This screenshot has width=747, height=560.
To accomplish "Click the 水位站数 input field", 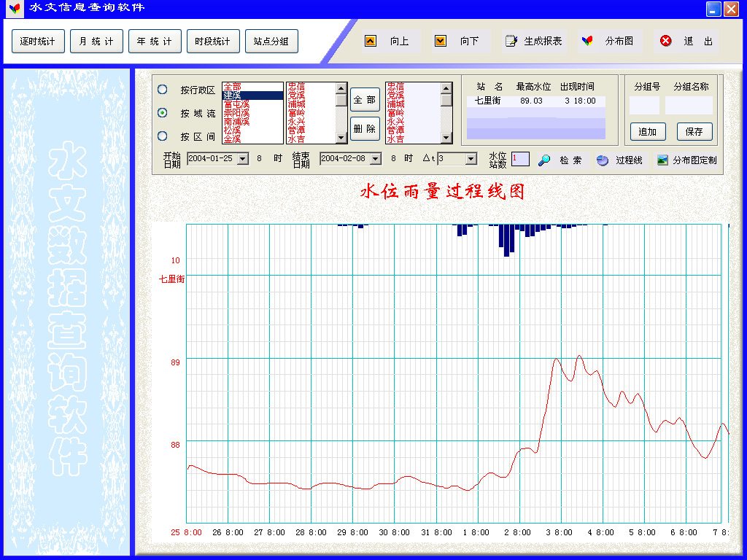I will click(520, 159).
